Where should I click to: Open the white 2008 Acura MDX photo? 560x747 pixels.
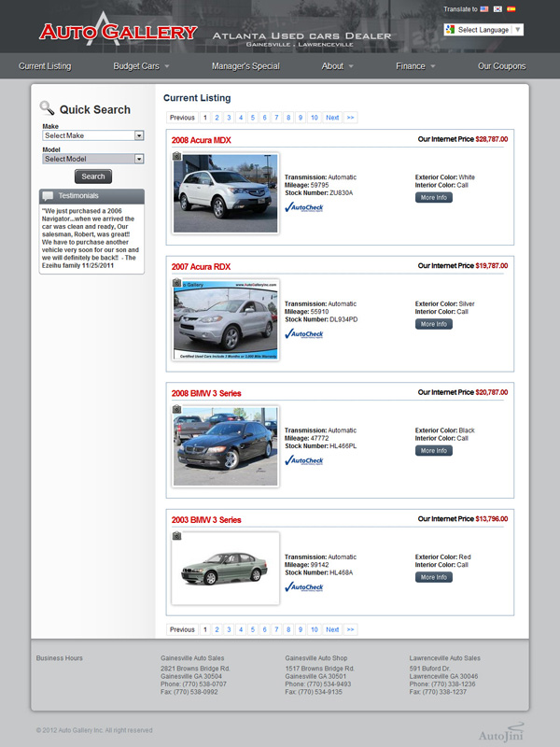click(x=225, y=193)
